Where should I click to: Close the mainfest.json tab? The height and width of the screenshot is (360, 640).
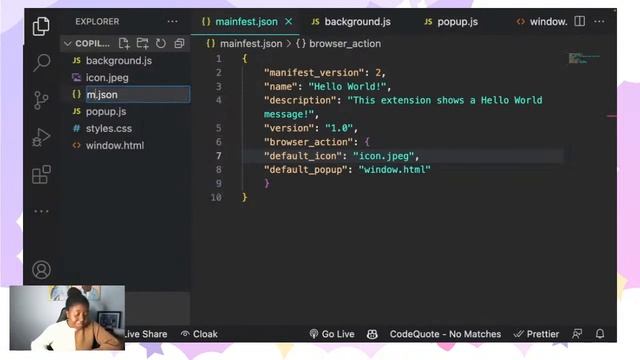click(289, 21)
